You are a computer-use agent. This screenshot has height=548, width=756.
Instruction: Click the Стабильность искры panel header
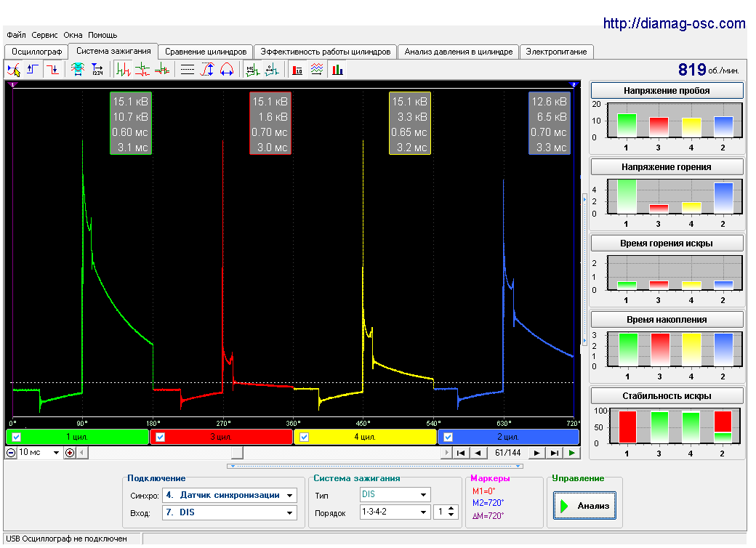[x=667, y=395]
